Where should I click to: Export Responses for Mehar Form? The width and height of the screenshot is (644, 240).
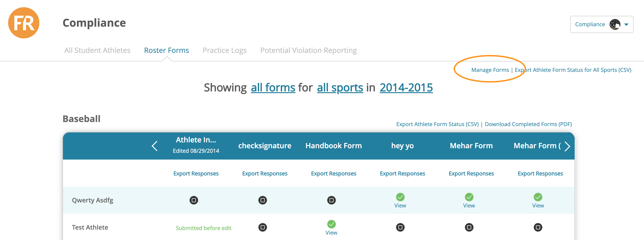471,174
